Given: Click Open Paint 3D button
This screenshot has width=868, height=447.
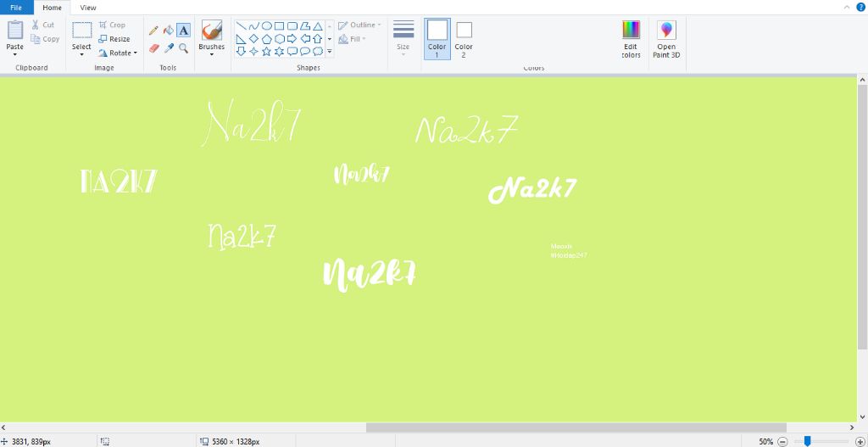Looking at the screenshot, I should coord(666,39).
